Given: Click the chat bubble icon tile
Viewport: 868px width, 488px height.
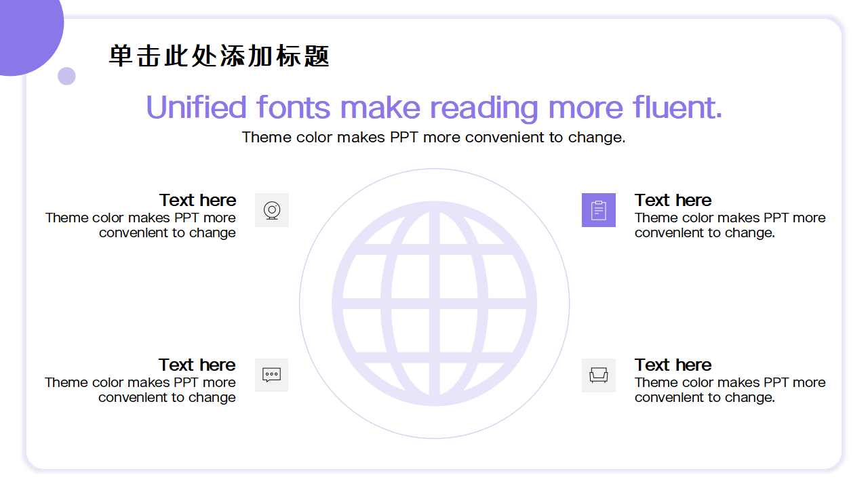Looking at the screenshot, I should click(272, 375).
